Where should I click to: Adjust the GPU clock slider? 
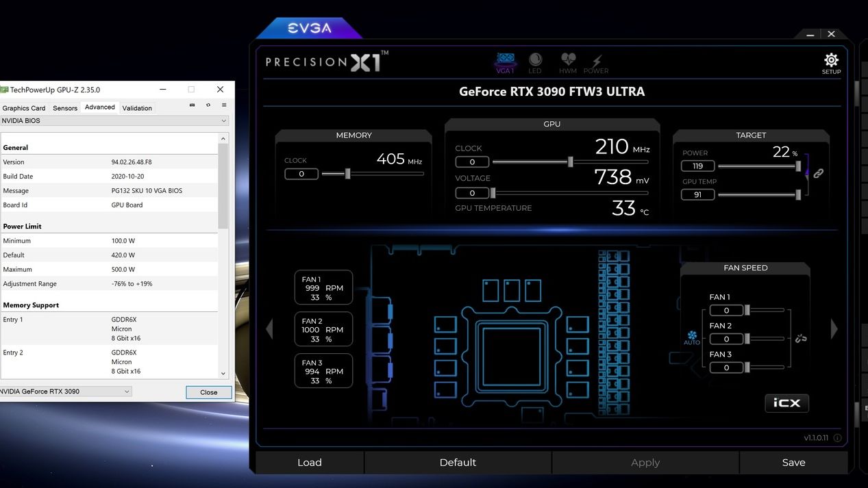point(570,162)
